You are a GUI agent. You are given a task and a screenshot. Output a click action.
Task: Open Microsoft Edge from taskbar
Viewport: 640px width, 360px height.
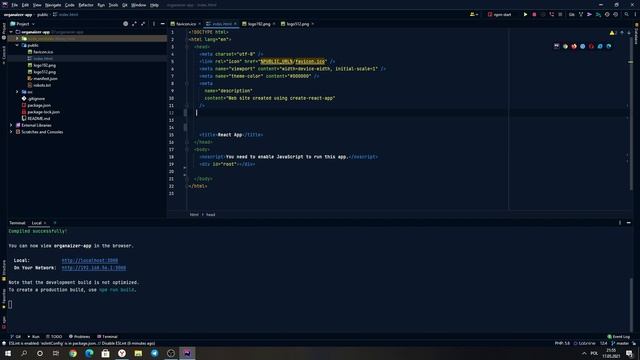coord(89,353)
